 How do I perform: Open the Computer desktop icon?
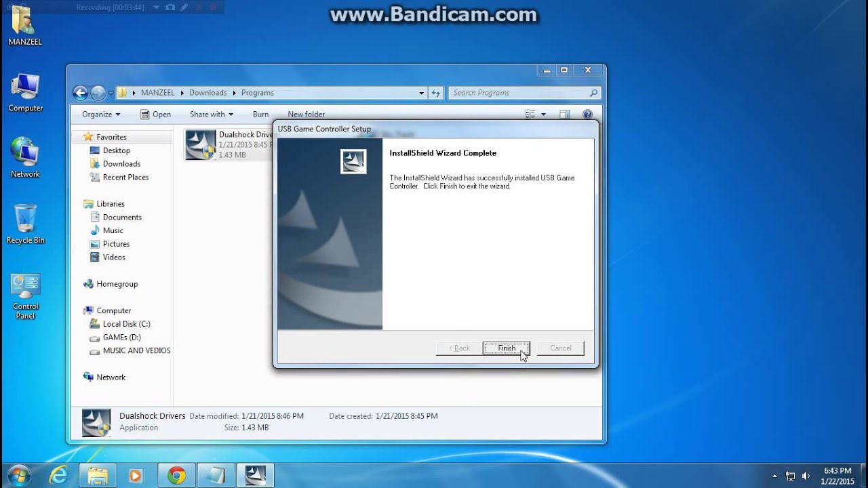[25, 93]
